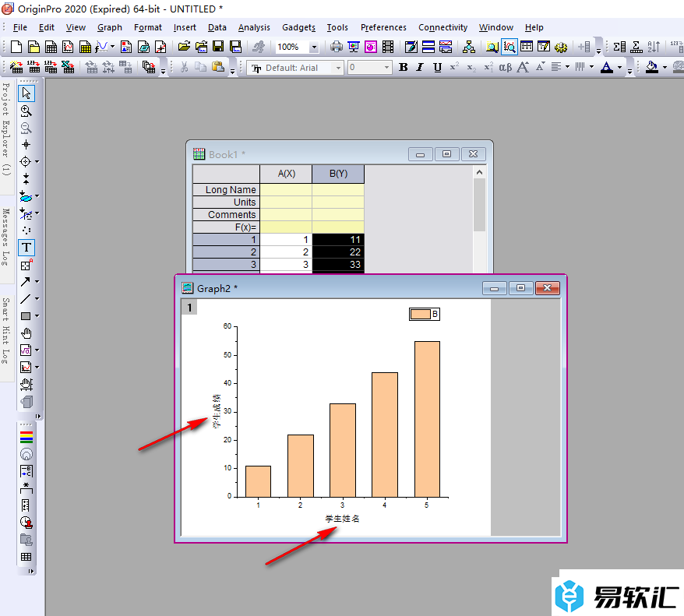Open the font name dropdown
The image size is (684, 616).
pos(338,68)
